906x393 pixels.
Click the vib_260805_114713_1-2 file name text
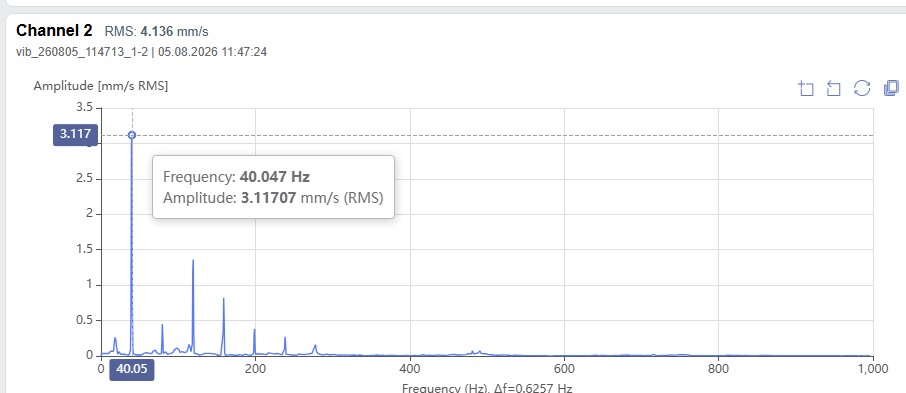pyautogui.click(x=81, y=52)
